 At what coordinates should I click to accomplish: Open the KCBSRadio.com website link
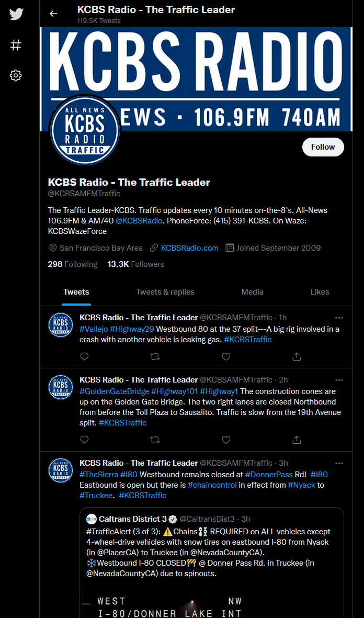point(189,248)
